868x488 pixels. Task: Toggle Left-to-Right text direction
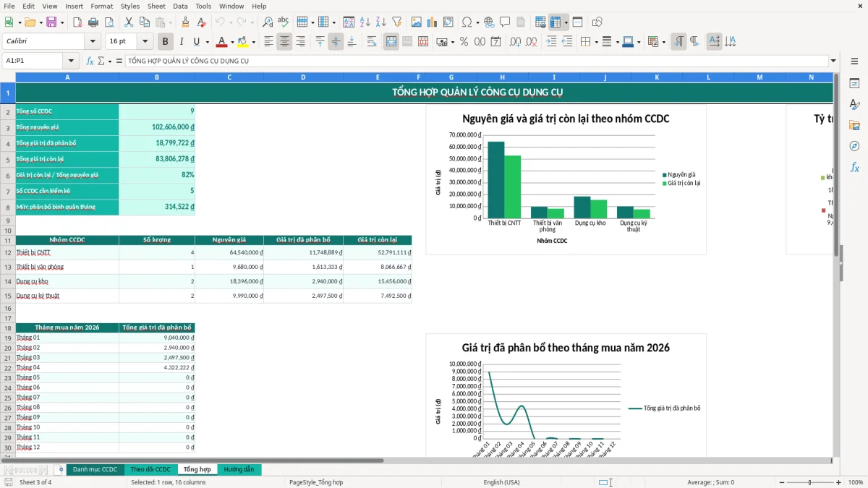678,42
